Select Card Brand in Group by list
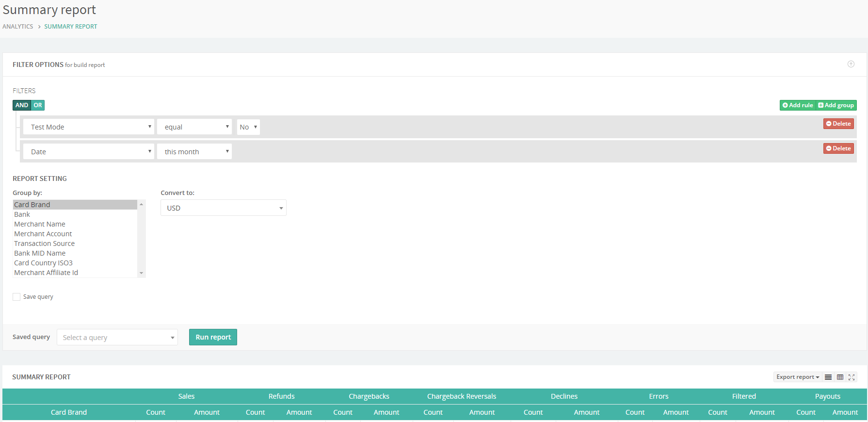This screenshot has width=868, height=422. [x=75, y=205]
